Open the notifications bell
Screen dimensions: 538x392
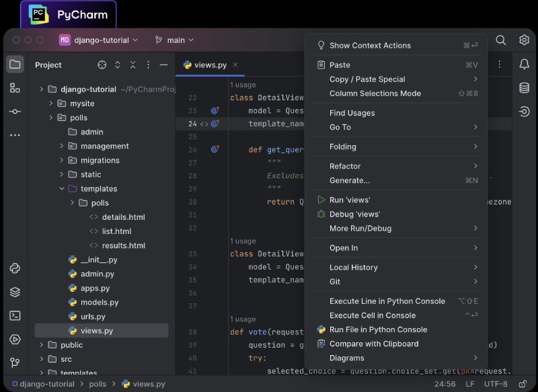pyautogui.click(x=524, y=64)
